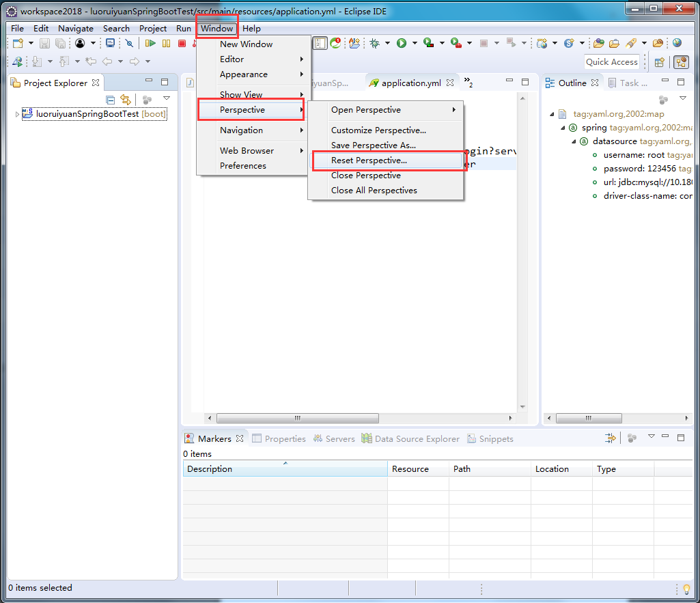Click the Suspend pause icon in toolbar

coord(166,43)
